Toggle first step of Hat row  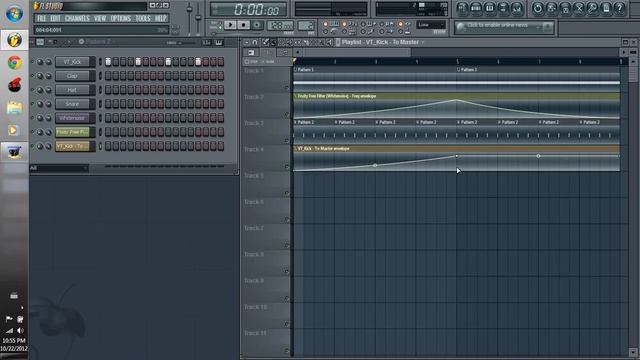(x=108, y=90)
